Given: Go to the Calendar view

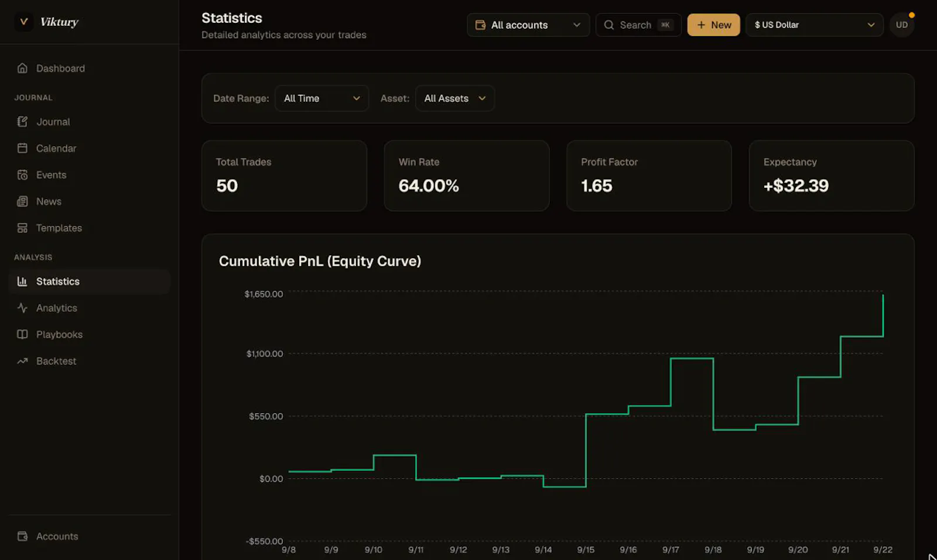Looking at the screenshot, I should pos(90,148).
